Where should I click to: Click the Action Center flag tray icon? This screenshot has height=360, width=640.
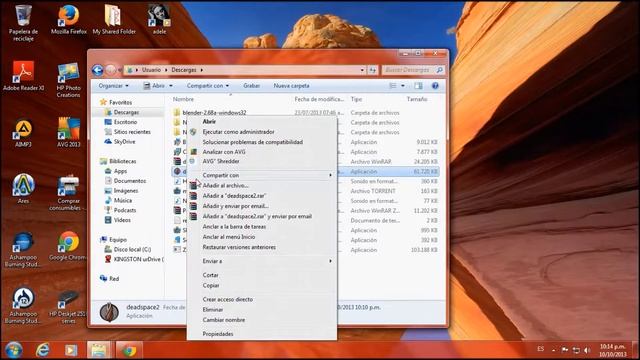point(565,350)
